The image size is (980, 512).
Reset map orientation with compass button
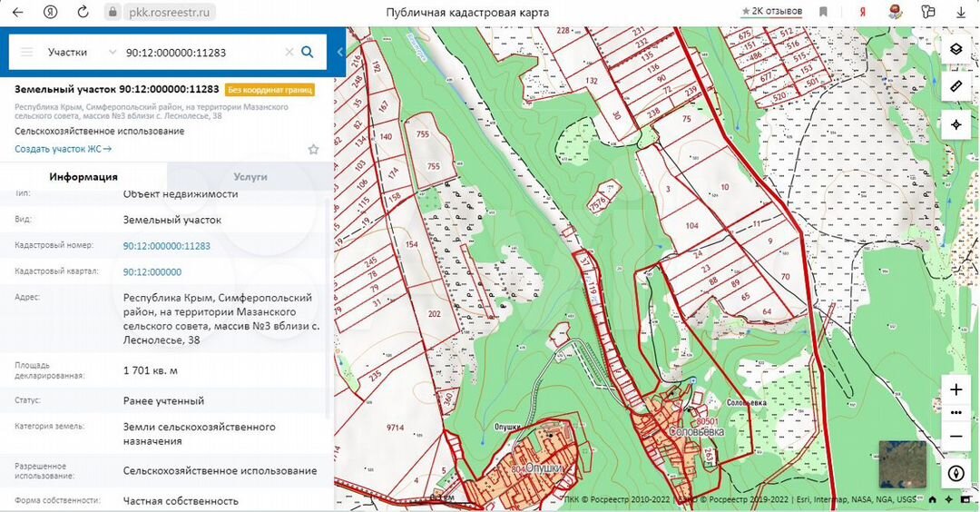[x=955, y=473]
